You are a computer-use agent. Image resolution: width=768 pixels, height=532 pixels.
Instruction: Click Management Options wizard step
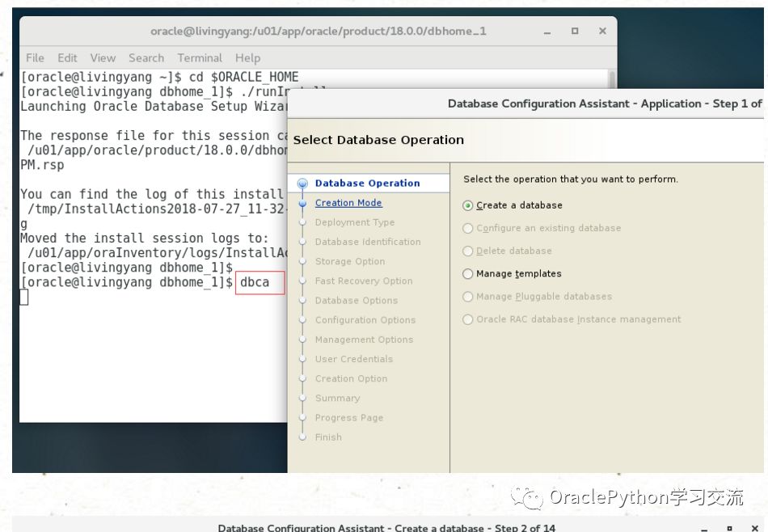click(x=364, y=340)
